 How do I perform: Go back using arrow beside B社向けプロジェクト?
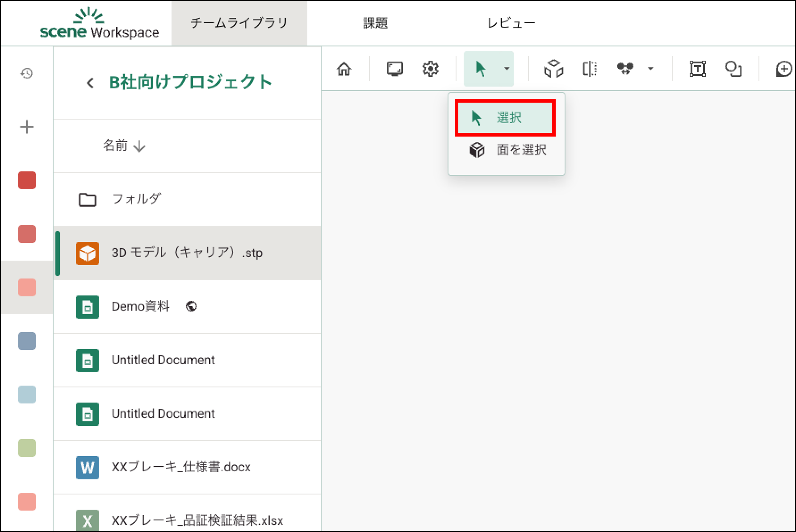coord(90,83)
